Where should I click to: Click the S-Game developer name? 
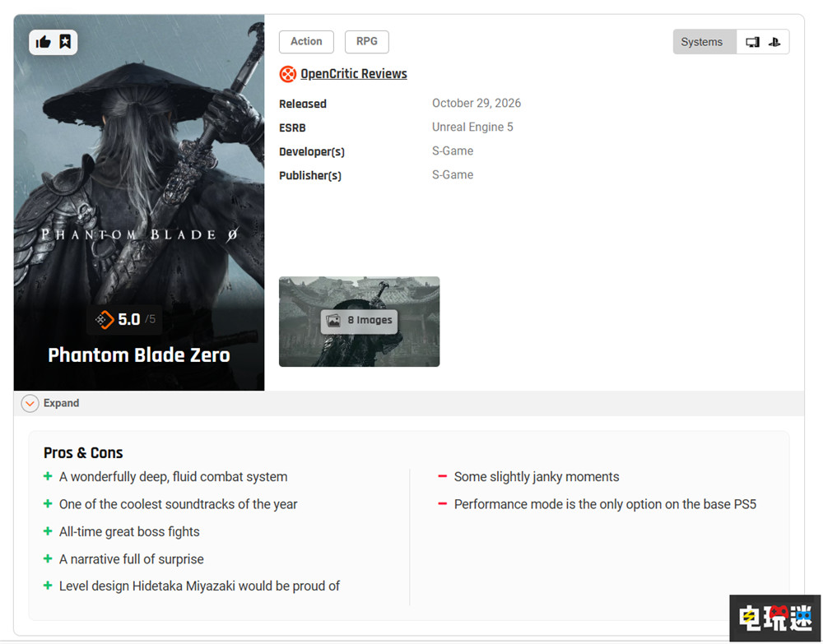(x=453, y=151)
